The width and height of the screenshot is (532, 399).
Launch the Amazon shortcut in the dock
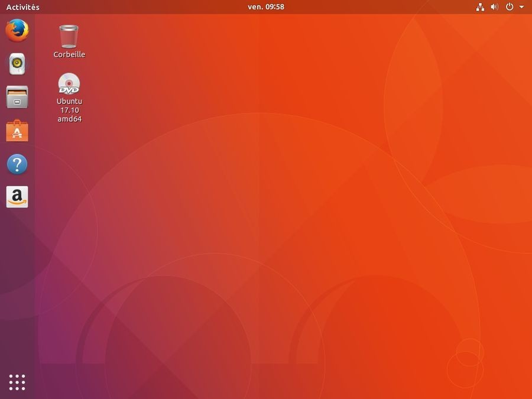click(17, 197)
